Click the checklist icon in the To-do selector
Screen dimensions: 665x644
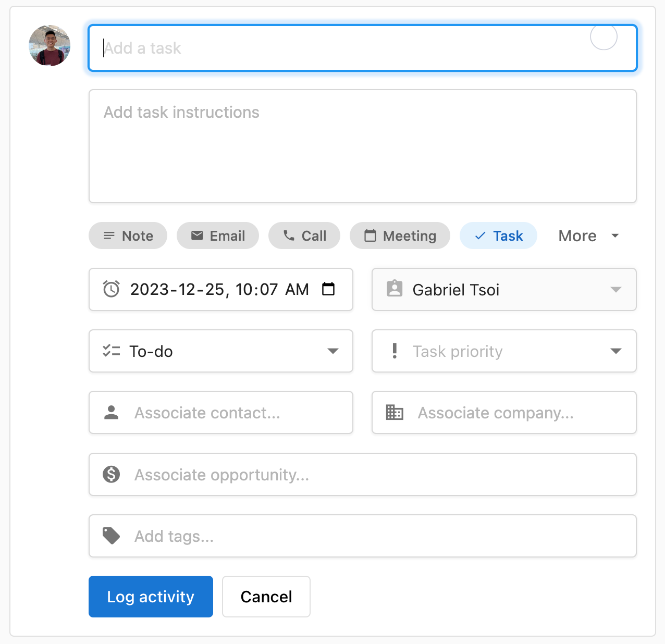click(110, 351)
